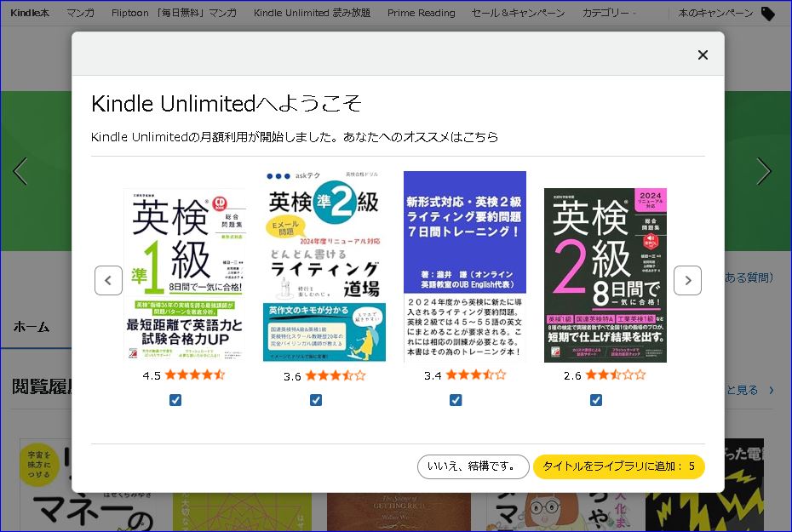Screen dimensions: 792x532
Task: Open the Kindle本 menu item
Action: click(x=30, y=13)
